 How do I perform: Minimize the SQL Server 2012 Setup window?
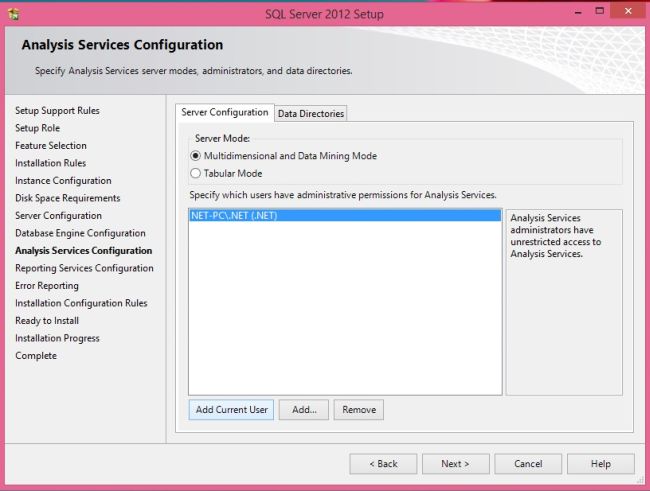(578, 12)
